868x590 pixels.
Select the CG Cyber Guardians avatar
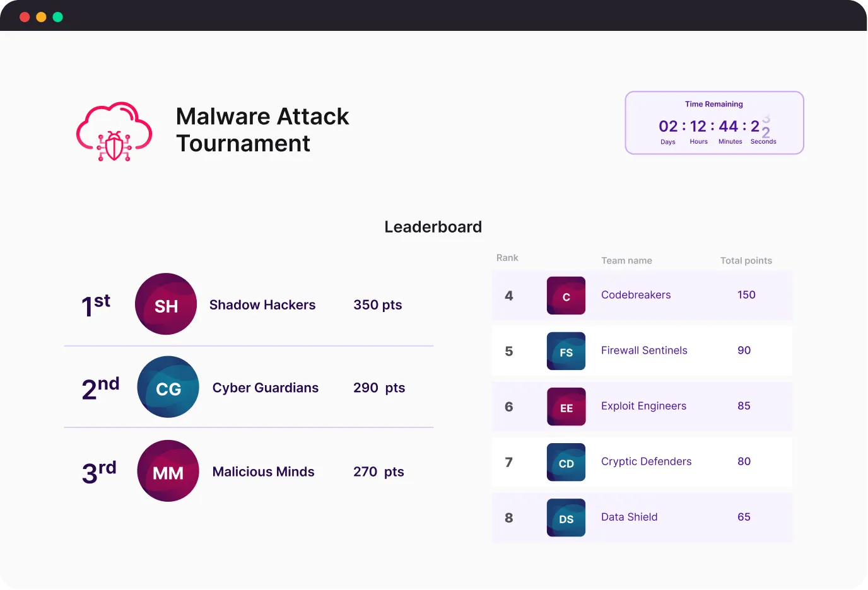pyautogui.click(x=168, y=387)
